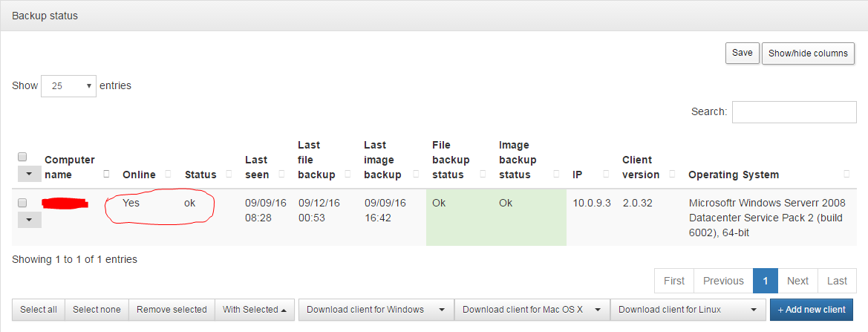Click sort icon on Computer name column
The width and height of the screenshot is (868, 332).
(107, 175)
